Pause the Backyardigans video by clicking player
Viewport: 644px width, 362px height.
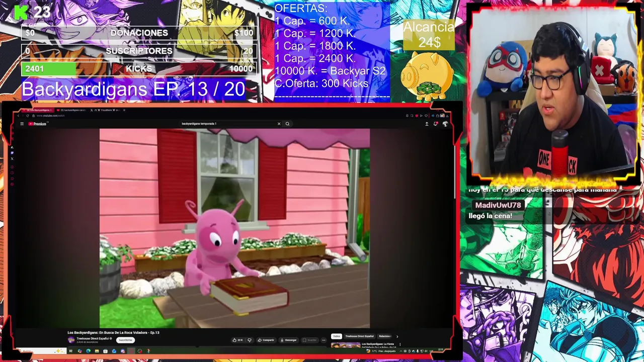tap(234, 228)
